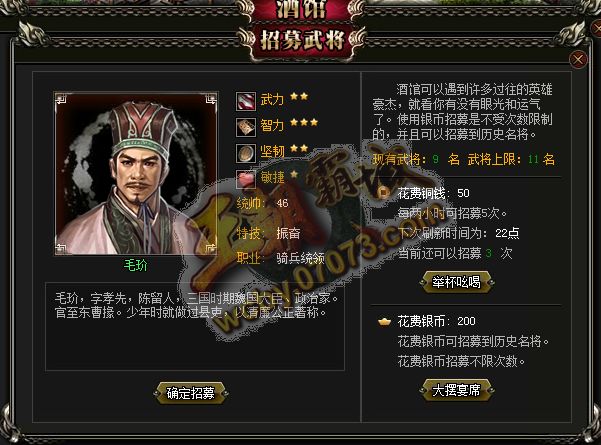Click the 统帅 46 command value
The height and width of the screenshot is (445, 601).
(x=263, y=203)
